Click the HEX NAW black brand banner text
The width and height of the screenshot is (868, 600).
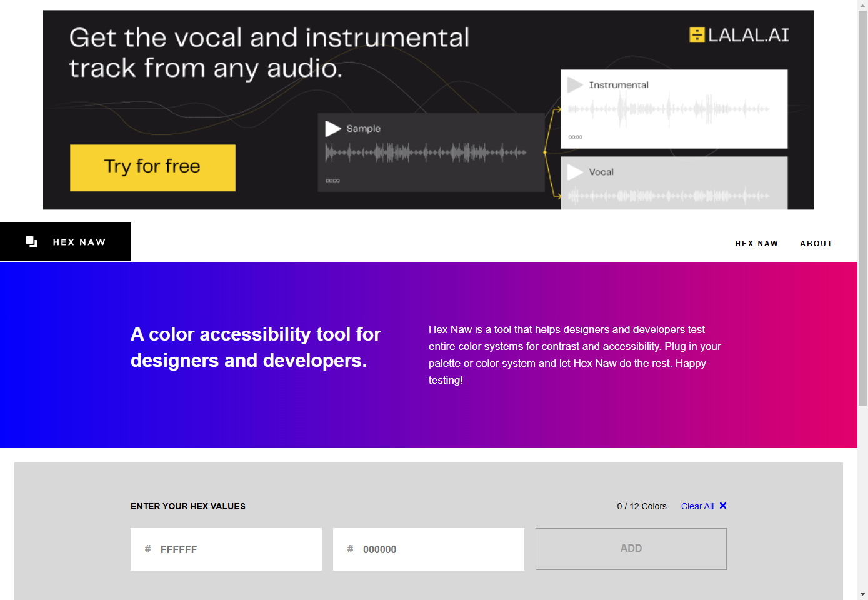(79, 242)
